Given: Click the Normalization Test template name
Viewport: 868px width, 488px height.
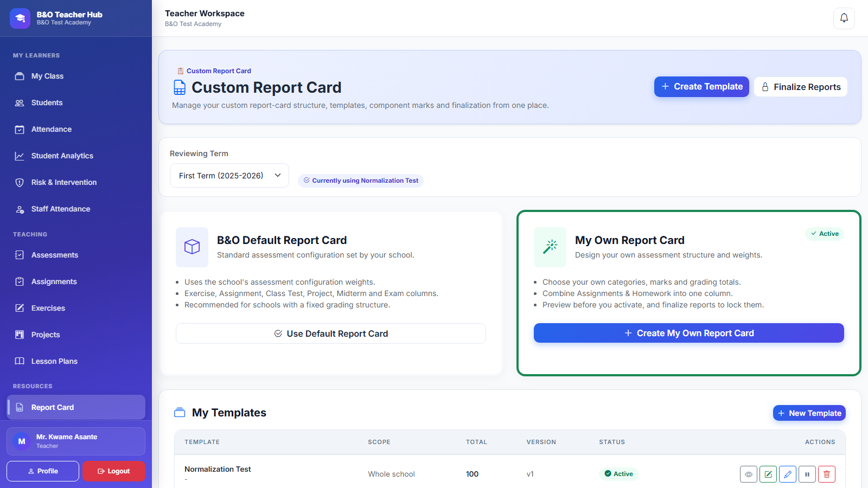Looking at the screenshot, I should pyautogui.click(x=218, y=470).
